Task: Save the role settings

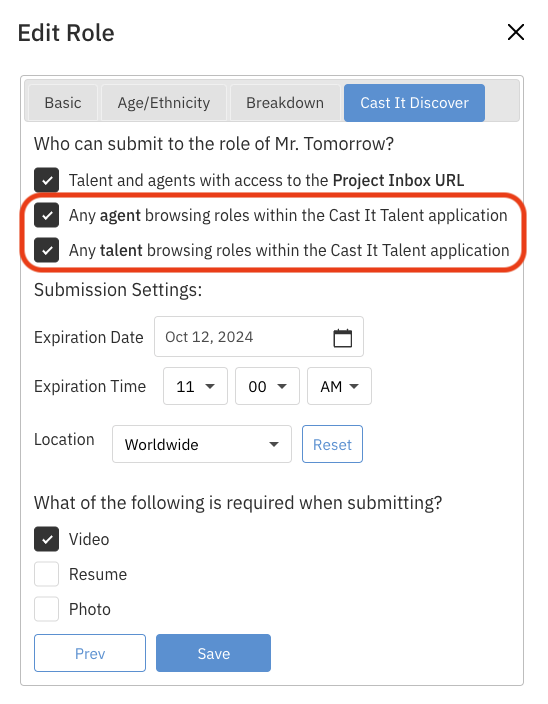Action: (x=214, y=653)
